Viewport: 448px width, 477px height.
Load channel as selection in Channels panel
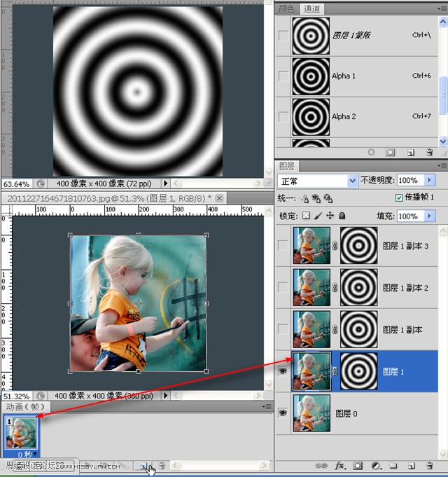pos(371,152)
